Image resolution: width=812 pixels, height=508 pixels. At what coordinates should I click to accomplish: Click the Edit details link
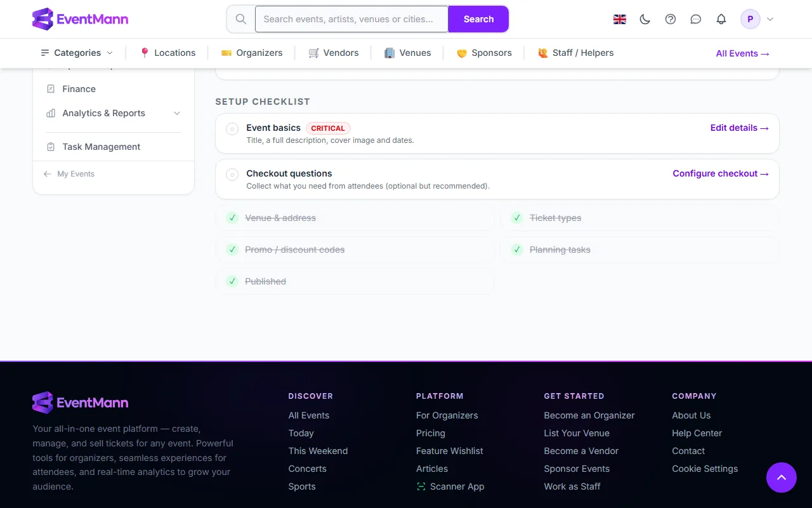pos(740,128)
